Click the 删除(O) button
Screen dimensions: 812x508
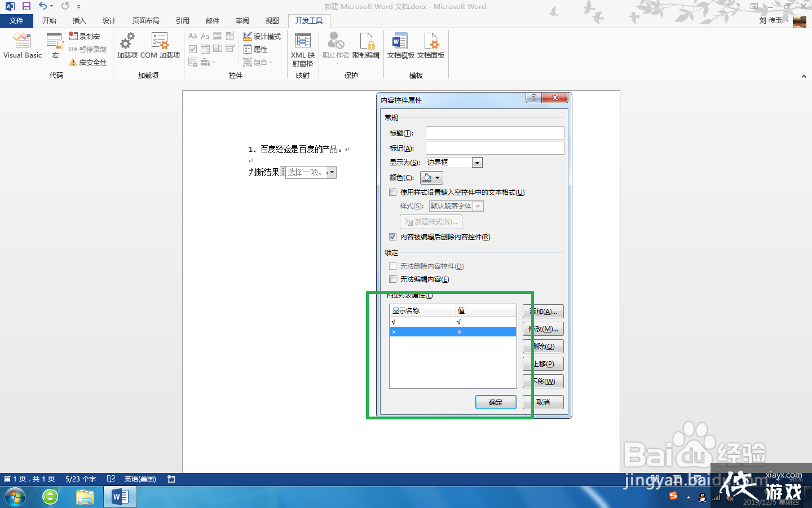543,347
